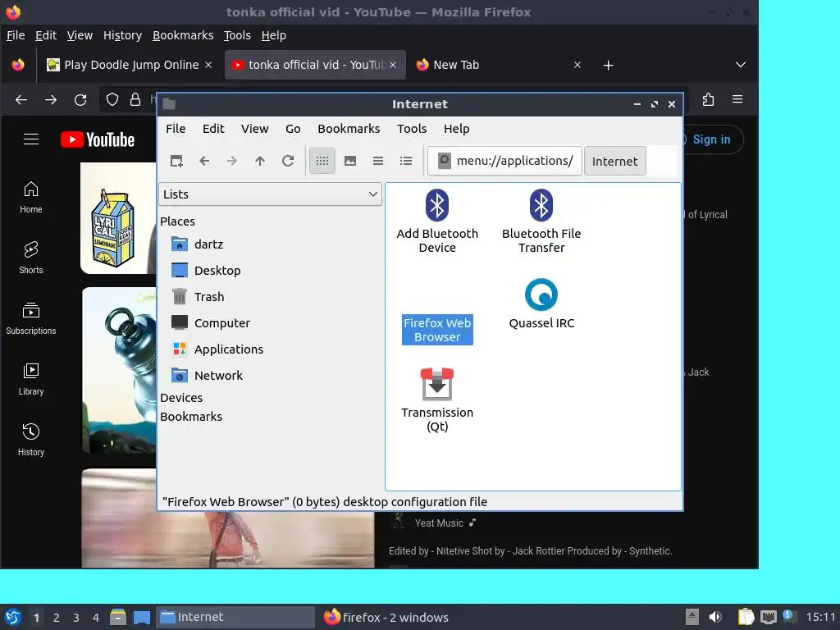Open Yeat Music channel link
Screen dimensions: 840x630
pos(440,523)
